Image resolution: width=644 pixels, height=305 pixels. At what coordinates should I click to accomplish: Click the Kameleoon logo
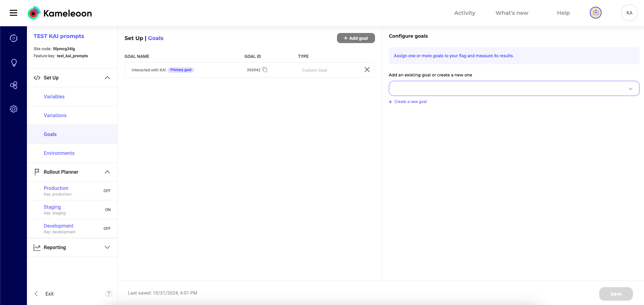click(x=60, y=13)
